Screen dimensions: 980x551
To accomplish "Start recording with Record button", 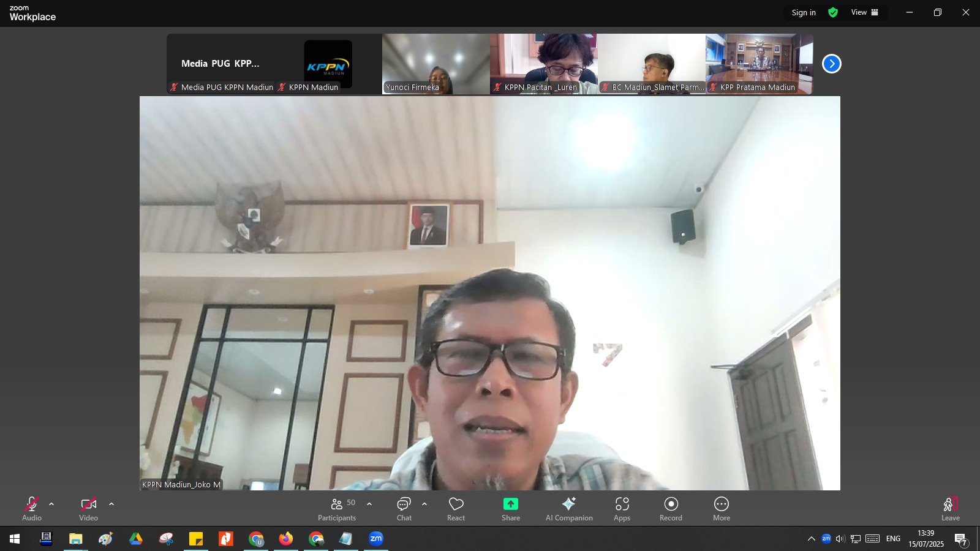I will coord(671,509).
